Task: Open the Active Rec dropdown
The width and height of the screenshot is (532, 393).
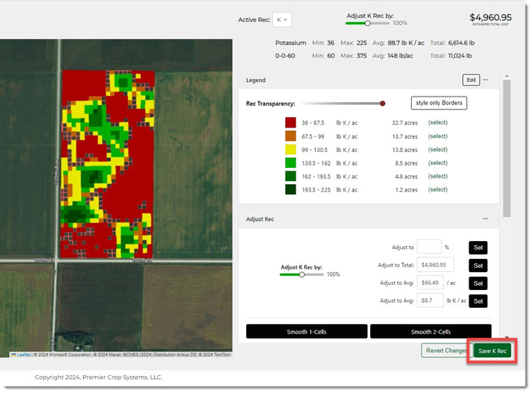Action: (x=283, y=19)
